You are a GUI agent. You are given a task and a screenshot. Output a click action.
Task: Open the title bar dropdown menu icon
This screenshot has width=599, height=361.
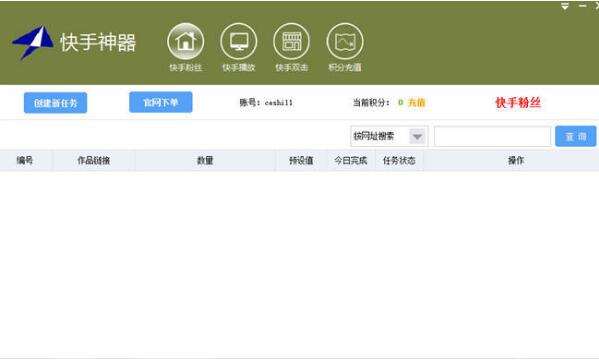565,6
